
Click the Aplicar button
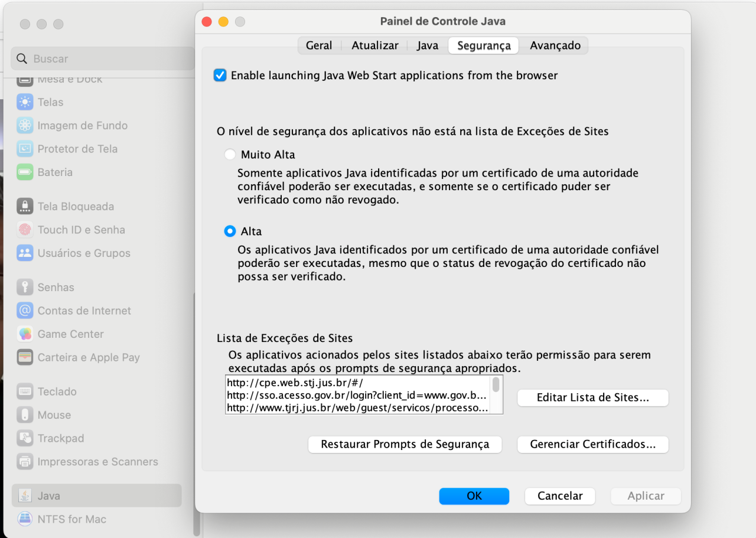[x=646, y=496]
